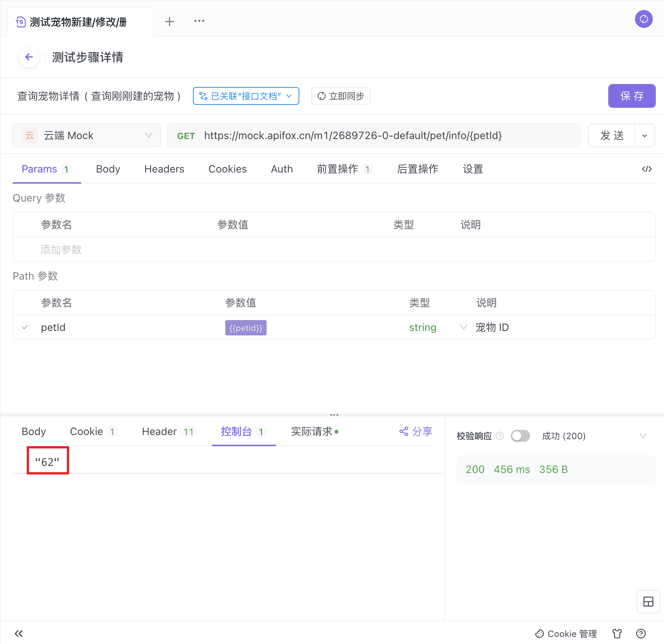Open a new tab with plus icon
The width and height of the screenshot is (664, 644).
170,22
